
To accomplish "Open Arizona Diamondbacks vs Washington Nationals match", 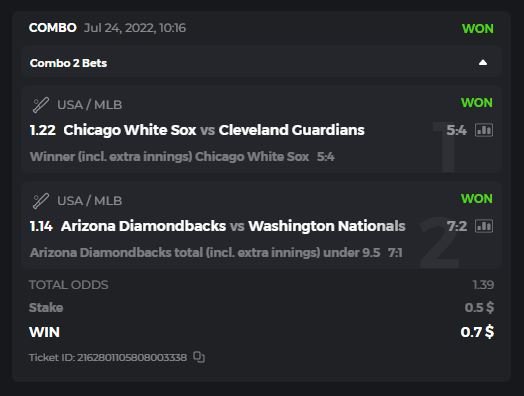I will pos(233,226).
